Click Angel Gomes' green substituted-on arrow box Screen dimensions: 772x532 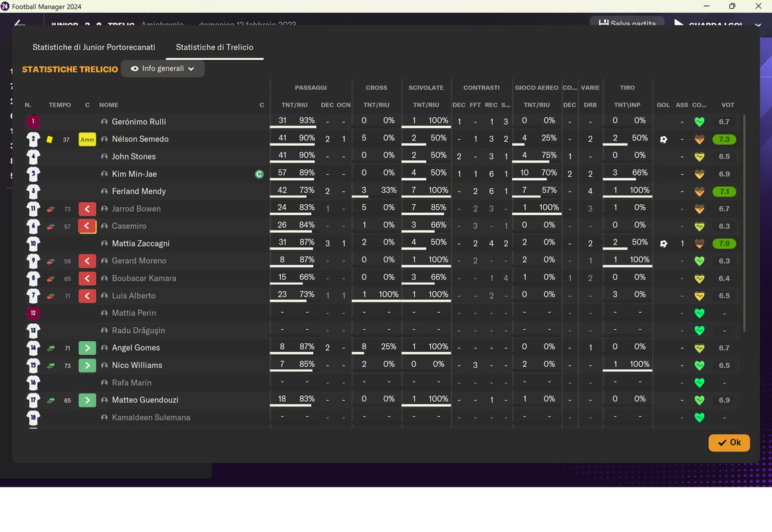87,348
